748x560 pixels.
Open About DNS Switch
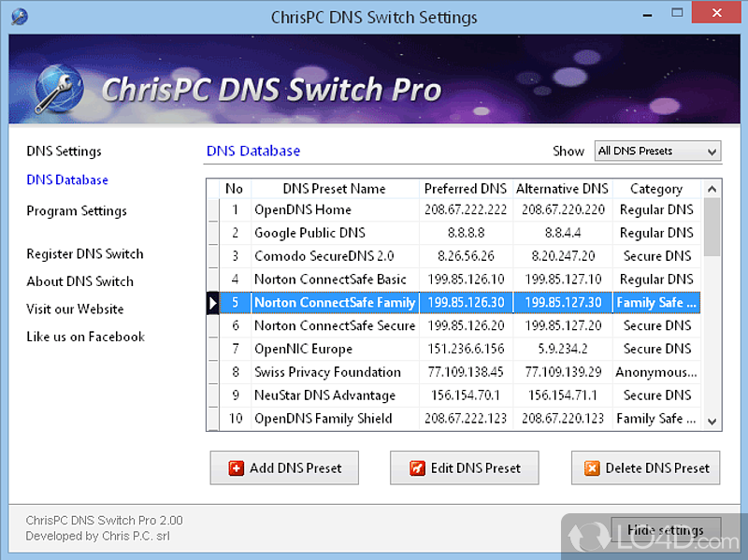(80, 281)
